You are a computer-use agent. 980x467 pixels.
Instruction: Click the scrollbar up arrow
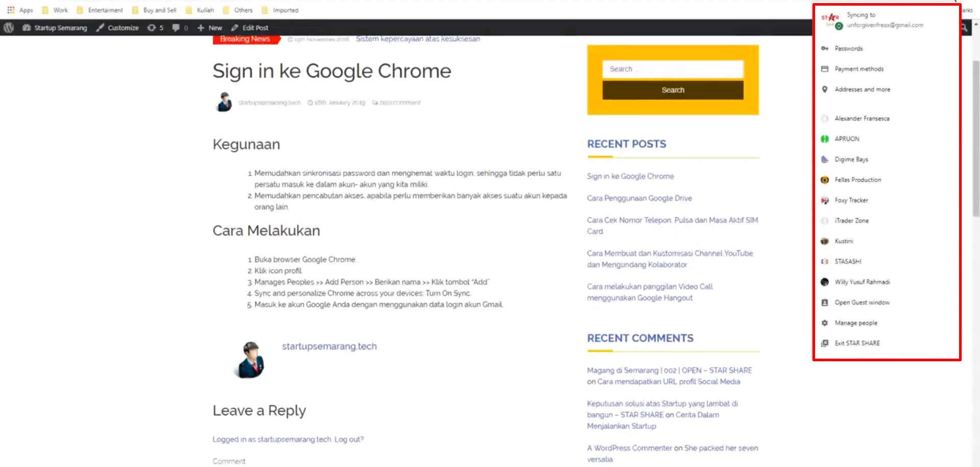[976, 24]
